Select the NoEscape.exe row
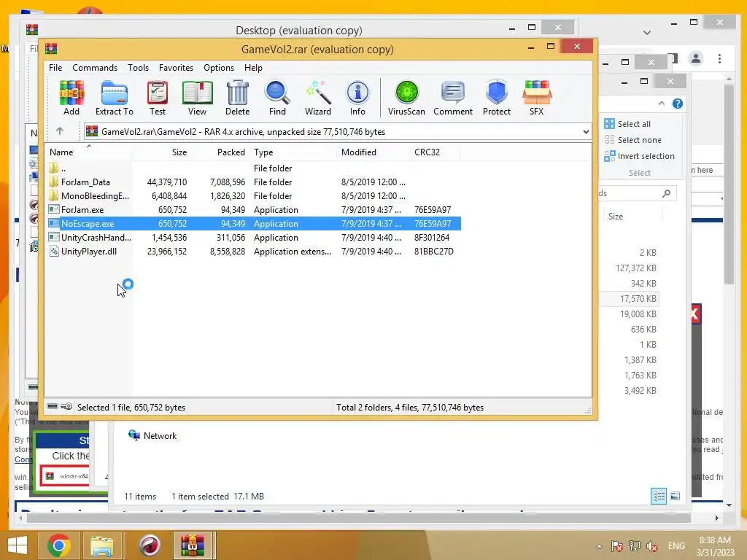 pos(253,223)
